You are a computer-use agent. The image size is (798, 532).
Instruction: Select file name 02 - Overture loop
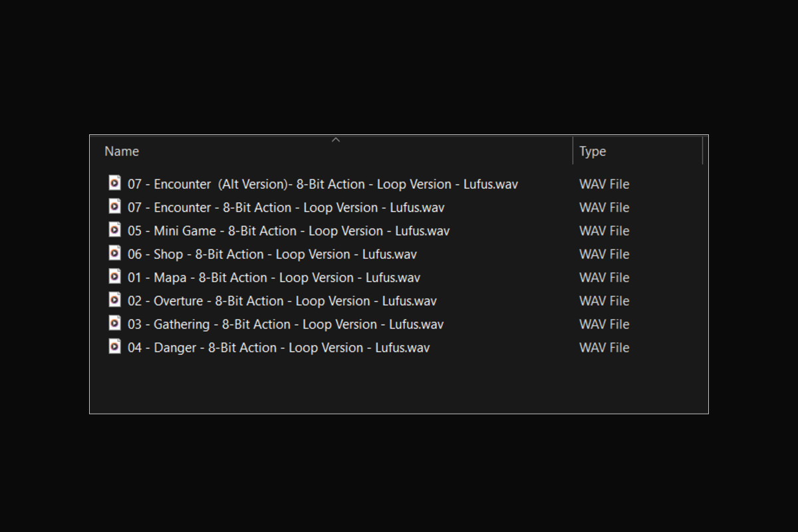click(282, 301)
